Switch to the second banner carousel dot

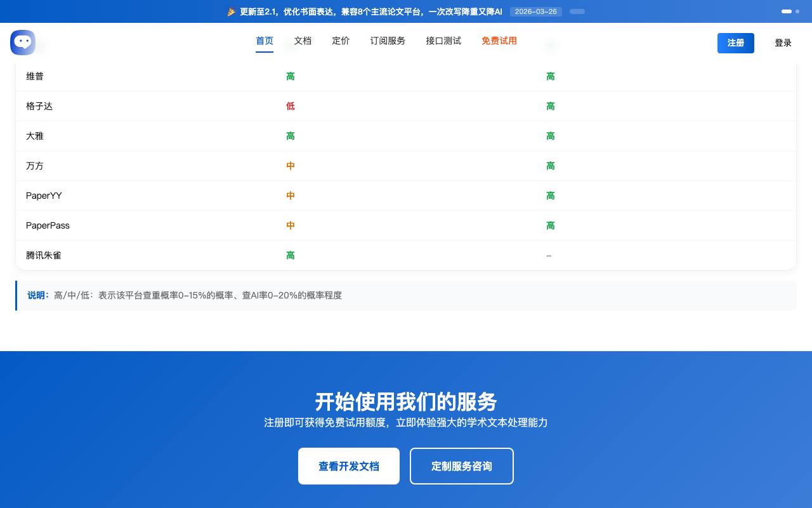[x=797, y=11]
